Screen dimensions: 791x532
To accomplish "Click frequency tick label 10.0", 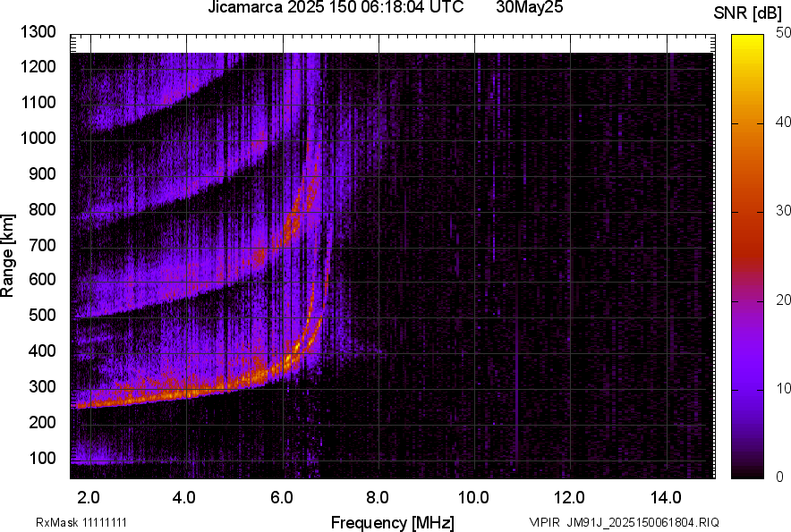I will pos(473,498).
